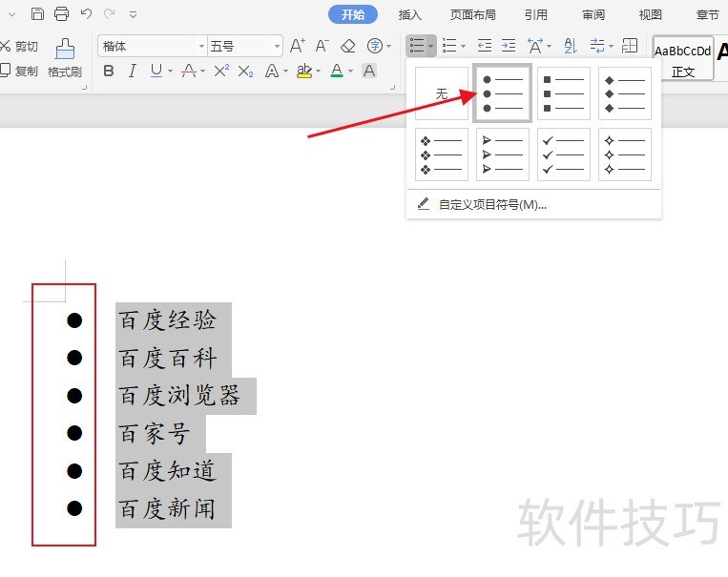Click the Print icon
728x577 pixels.
(61, 14)
